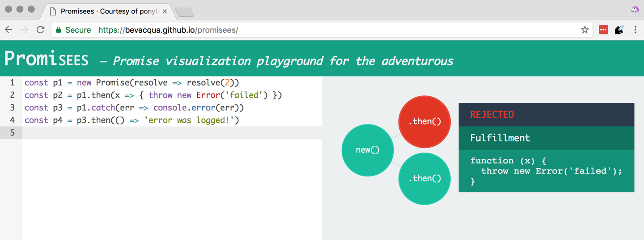This screenshot has width=644, height=240.
Task: Open the Chrome three-dot menu
Action: coord(635,30)
